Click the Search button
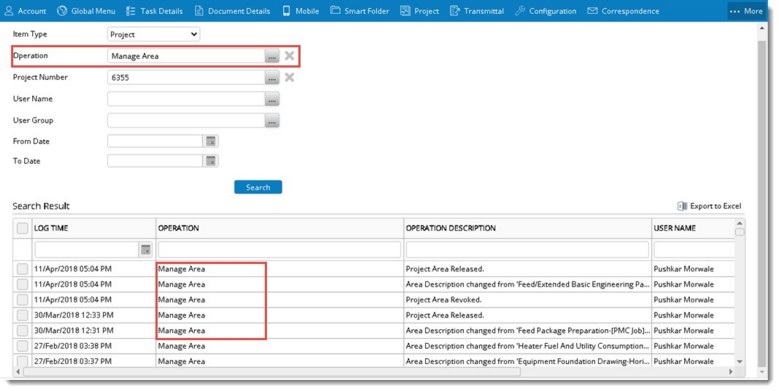Screen dimensions: 779x391 [x=258, y=187]
